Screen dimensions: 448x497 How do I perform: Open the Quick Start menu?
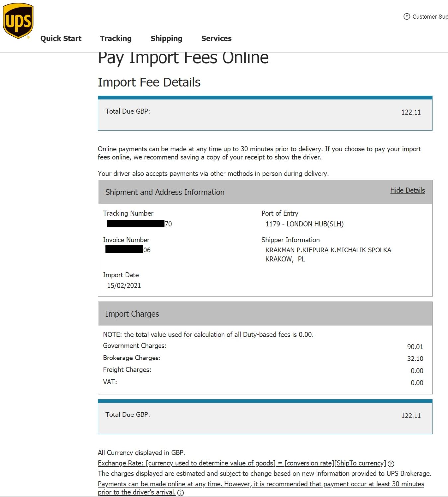point(61,38)
